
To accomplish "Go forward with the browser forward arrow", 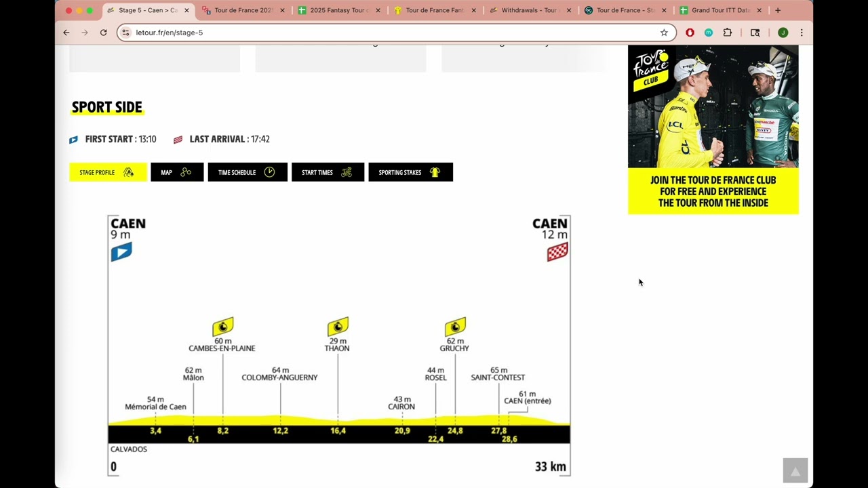I will (85, 33).
